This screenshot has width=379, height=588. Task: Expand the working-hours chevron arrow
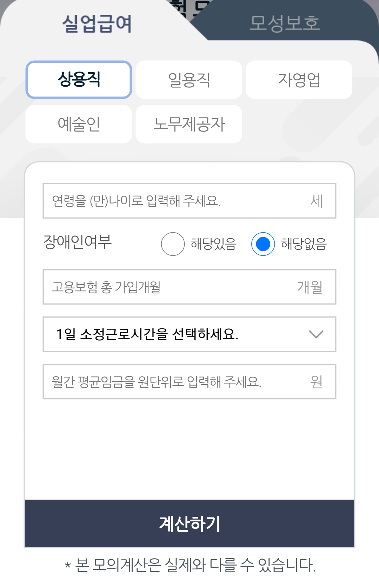pos(316,334)
